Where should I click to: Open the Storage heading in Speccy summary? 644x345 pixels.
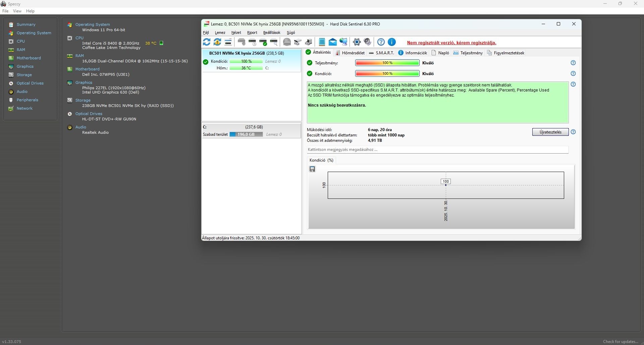pyautogui.click(x=83, y=100)
